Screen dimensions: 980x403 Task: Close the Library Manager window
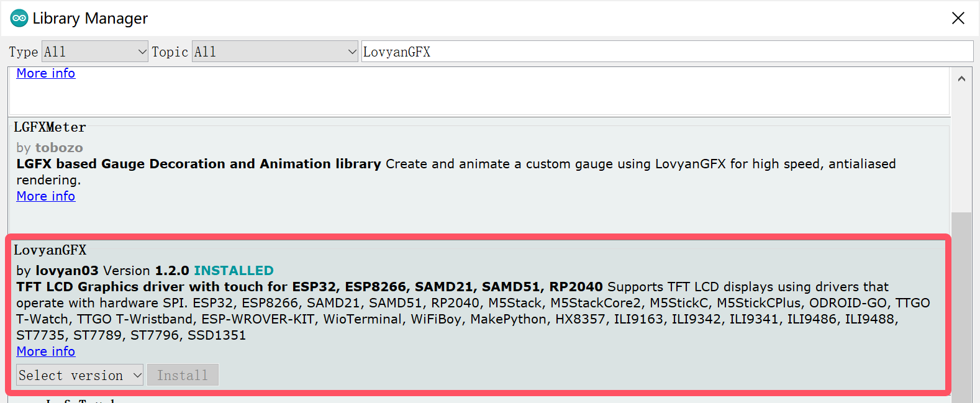click(x=958, y=18)
